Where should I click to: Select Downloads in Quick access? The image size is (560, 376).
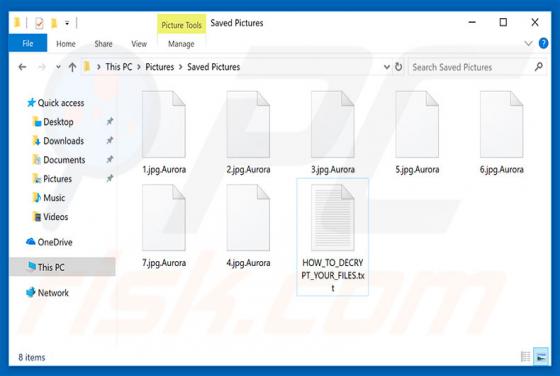tap(64, 141)
